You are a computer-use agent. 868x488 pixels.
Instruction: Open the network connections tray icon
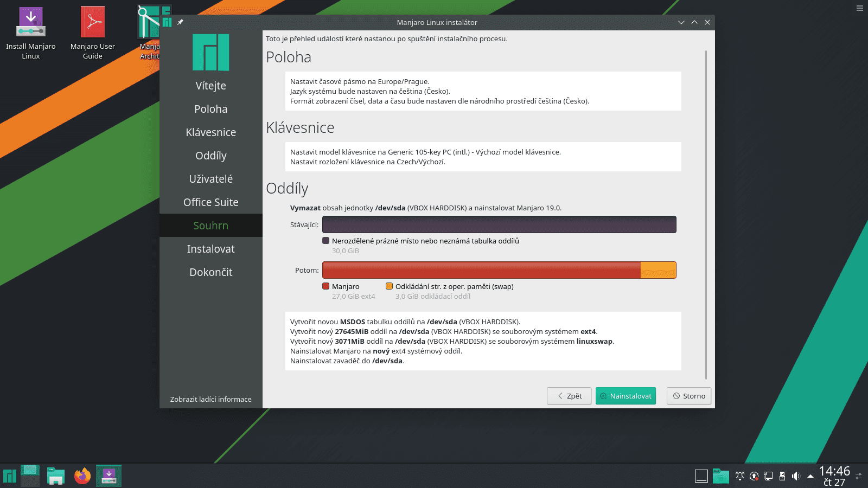pos(768,476)
